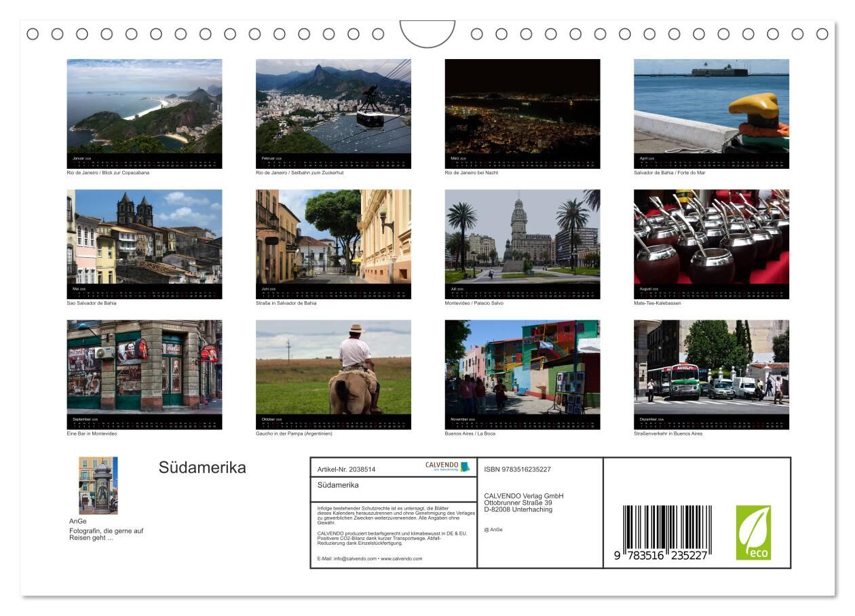Open the Sao Salvador de Bahia May image
The width and height of the screenshot is (855, 616).
point(144,237)
